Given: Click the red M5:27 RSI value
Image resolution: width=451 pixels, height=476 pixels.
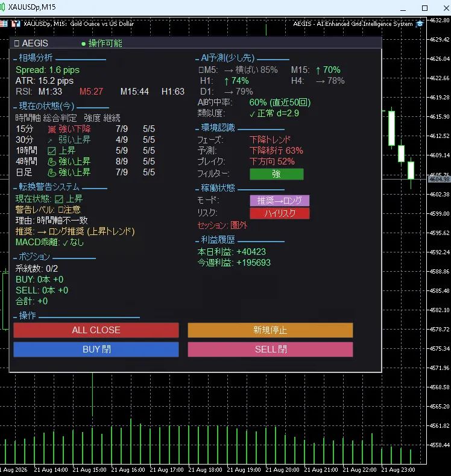Looking at the screenshot, I should 91,92.
